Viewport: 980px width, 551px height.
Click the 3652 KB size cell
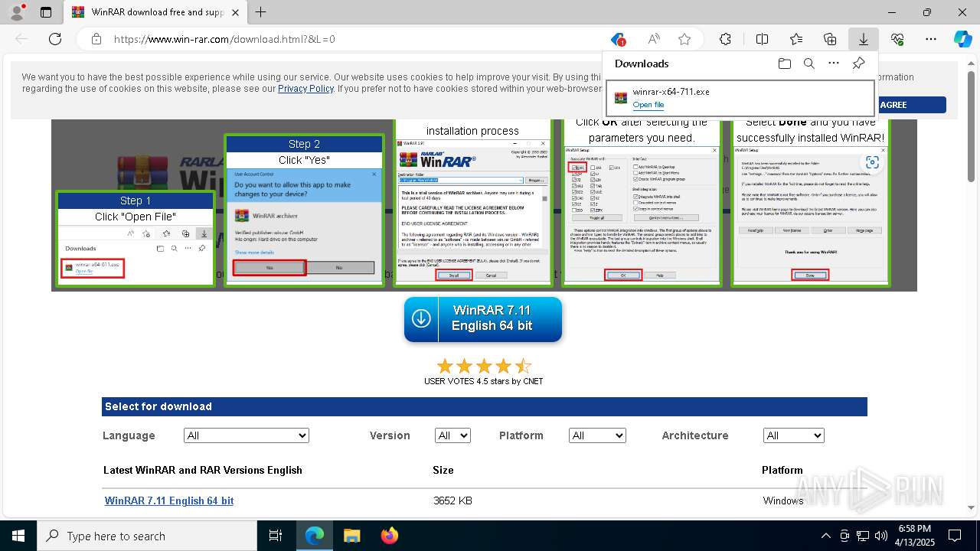click(452, 500)
